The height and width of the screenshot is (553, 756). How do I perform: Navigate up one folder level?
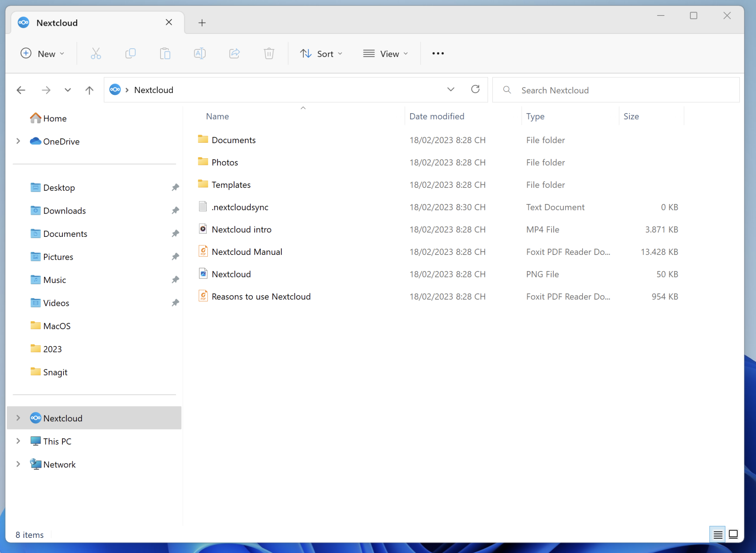(x=89, y=90)
